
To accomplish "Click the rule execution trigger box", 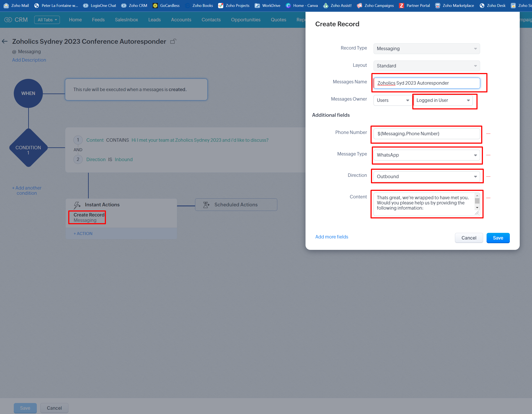I will [136, 89].
